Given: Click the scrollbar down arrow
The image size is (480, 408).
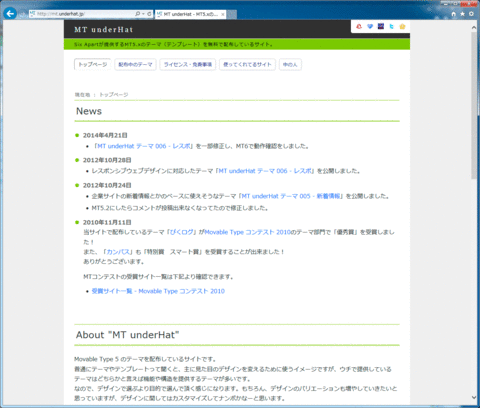Looking at the screenshot, I should pyautogui.click(x=474, y=397).
